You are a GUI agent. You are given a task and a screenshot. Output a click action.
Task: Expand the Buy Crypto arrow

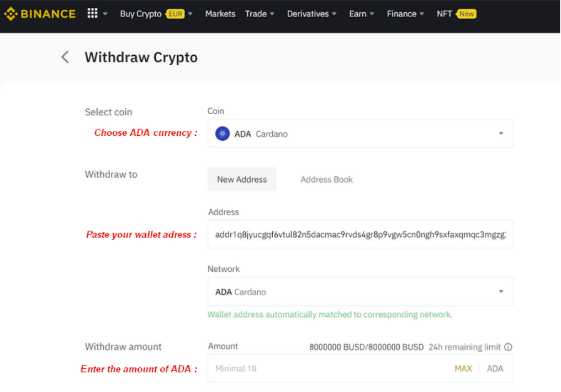tap(190, 14)
